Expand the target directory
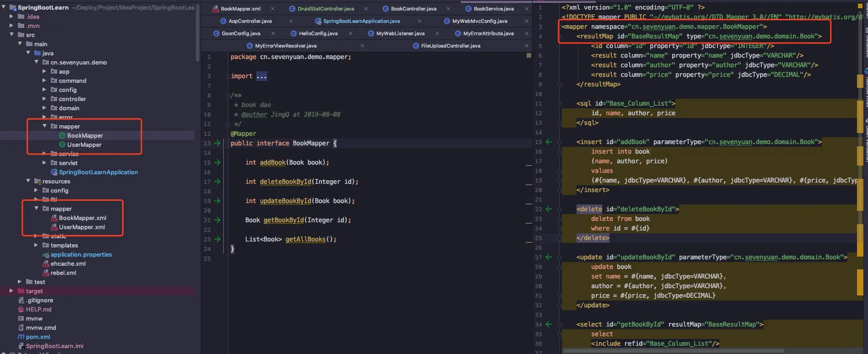The image size is (868, 354). 11,291
